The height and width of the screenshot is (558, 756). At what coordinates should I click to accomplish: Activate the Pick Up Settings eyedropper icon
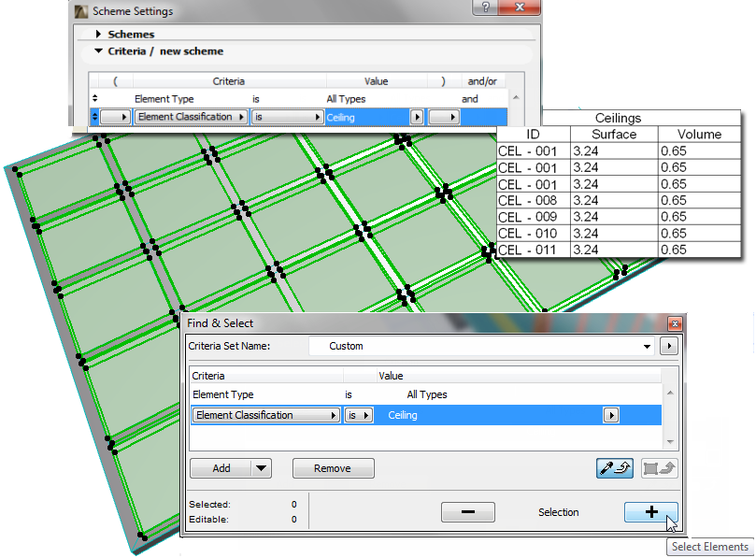tap(615, 468)
